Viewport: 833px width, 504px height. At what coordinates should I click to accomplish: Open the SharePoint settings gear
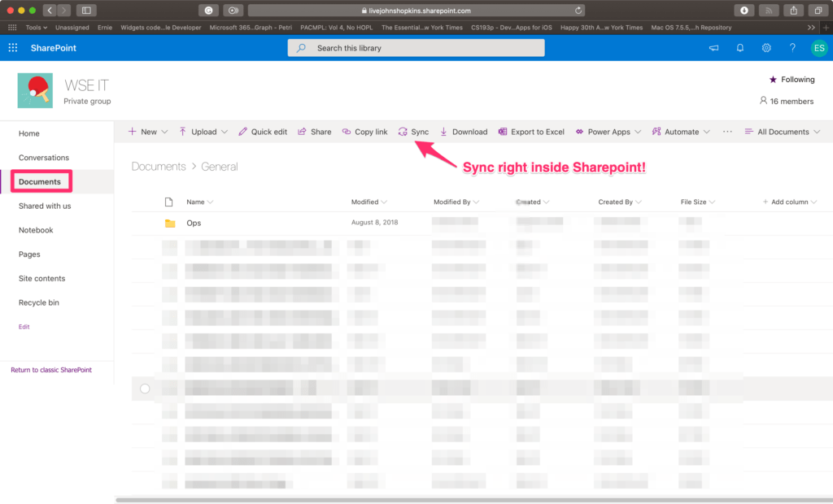(766, 48)
